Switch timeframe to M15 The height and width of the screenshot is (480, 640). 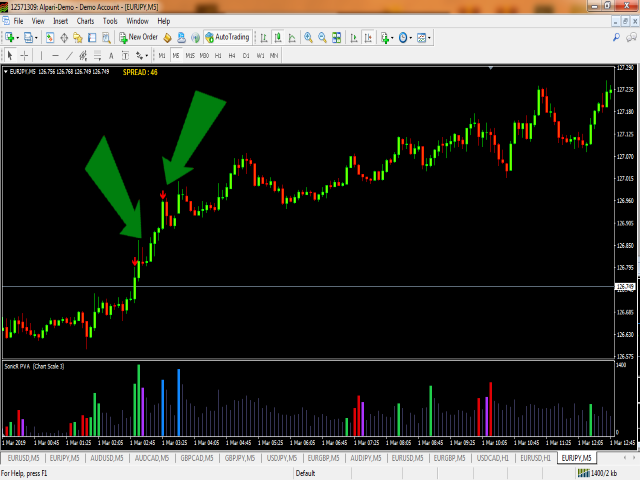tap(190, 56)
